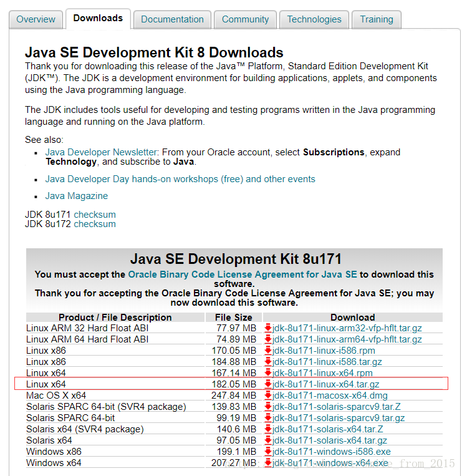Download jdk-8u171-solaris-sparcv9.tar.gz file link
462x476 pixels.
339,418
